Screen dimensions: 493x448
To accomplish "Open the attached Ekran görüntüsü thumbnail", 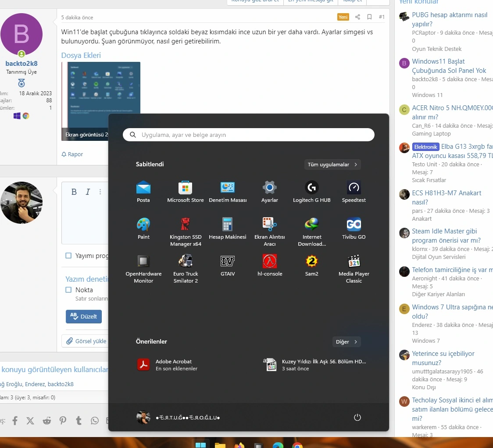I will (x=100, y=101).
